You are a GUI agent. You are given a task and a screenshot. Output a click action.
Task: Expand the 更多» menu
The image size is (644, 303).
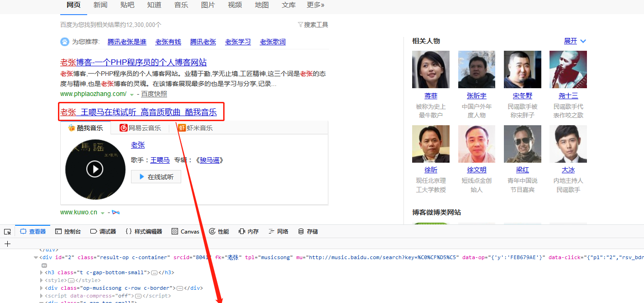(316, 5)
